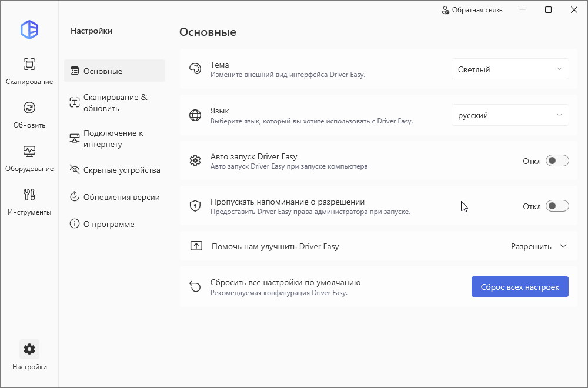
Task: Click the Сканирование & обновить scan-text icon
Action: 75,103
